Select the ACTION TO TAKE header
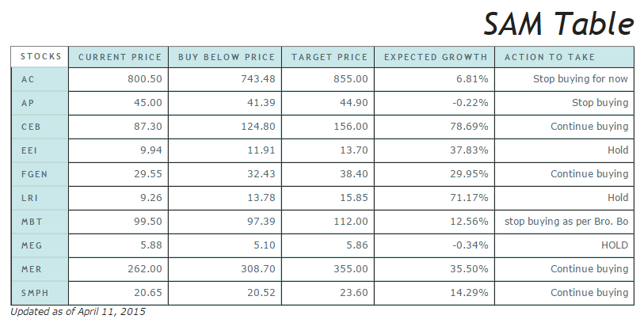The image size is (644, 319). 564,57
